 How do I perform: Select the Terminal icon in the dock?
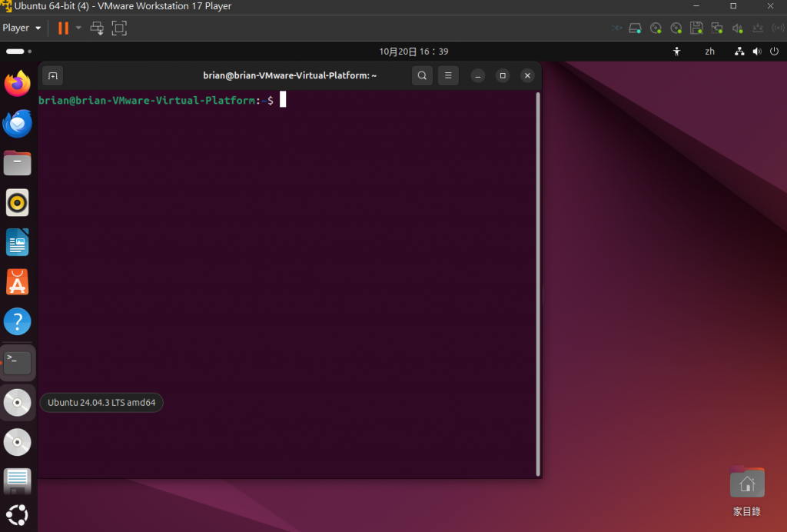point(18,362)
